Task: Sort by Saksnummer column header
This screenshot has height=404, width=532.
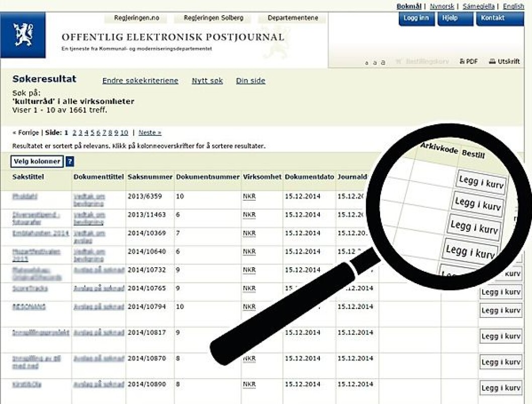Action: tap(150, 177)
